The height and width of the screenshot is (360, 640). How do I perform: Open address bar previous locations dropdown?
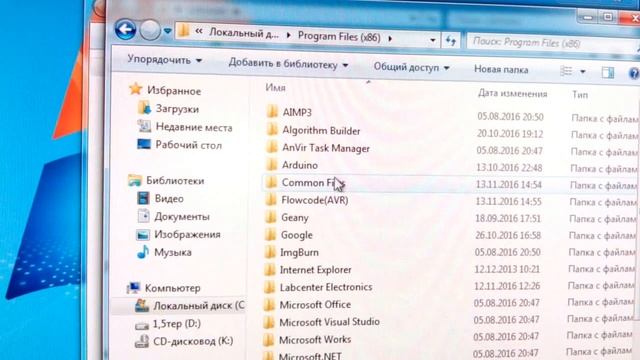432,40
